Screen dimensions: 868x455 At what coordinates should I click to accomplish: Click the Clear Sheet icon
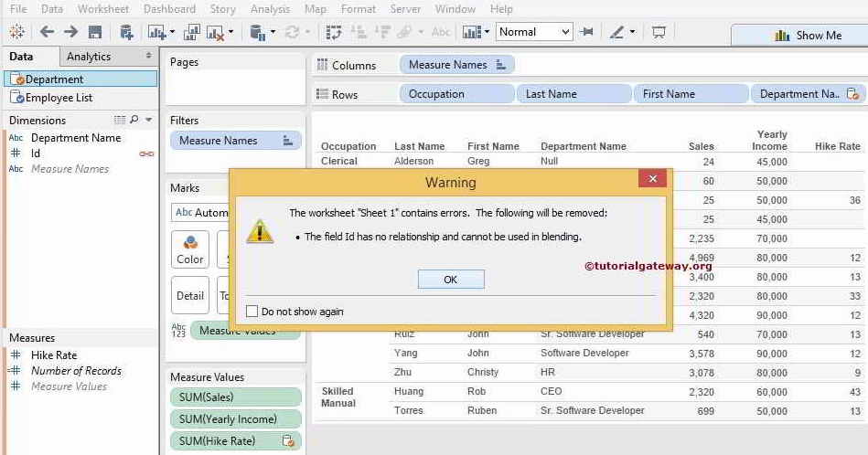pos(215,33)
